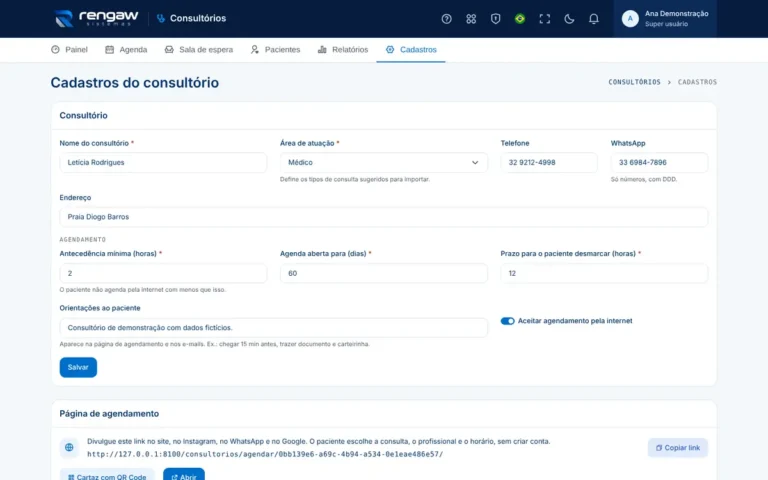
Task: Toggle Aceitar agendamento pela internet switch
Action: pyautogui.click(x=507, y=321)
